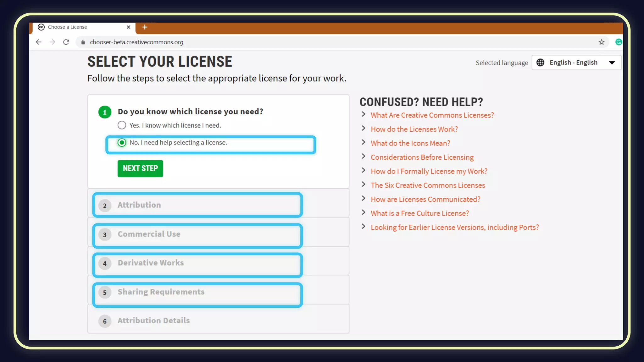Bookmark the page with the star icon
Screen dimensions: 644x362
pos(601,42)
